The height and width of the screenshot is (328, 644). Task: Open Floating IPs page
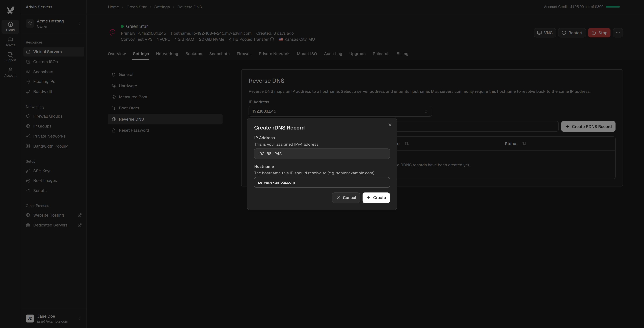coord(54,81)
